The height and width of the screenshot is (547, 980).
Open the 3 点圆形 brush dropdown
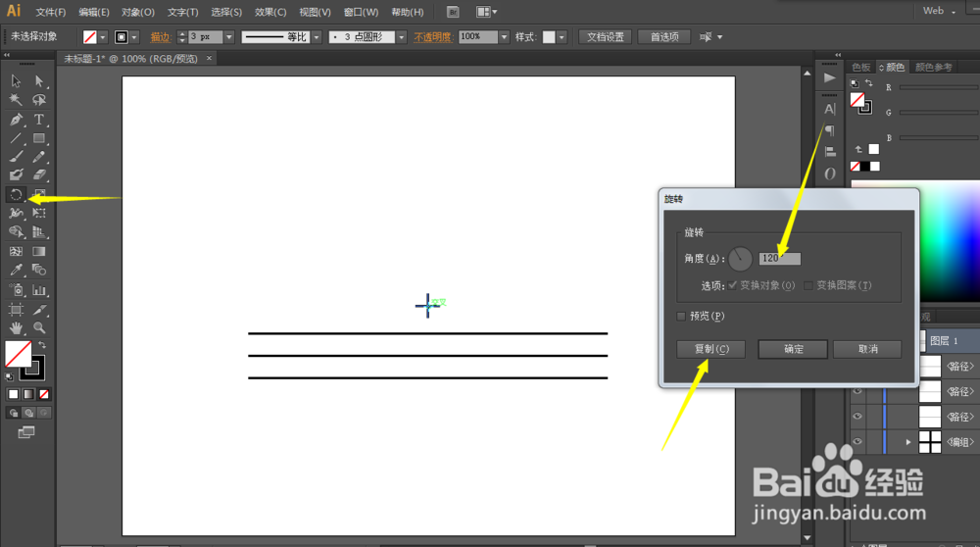[401, 37]
